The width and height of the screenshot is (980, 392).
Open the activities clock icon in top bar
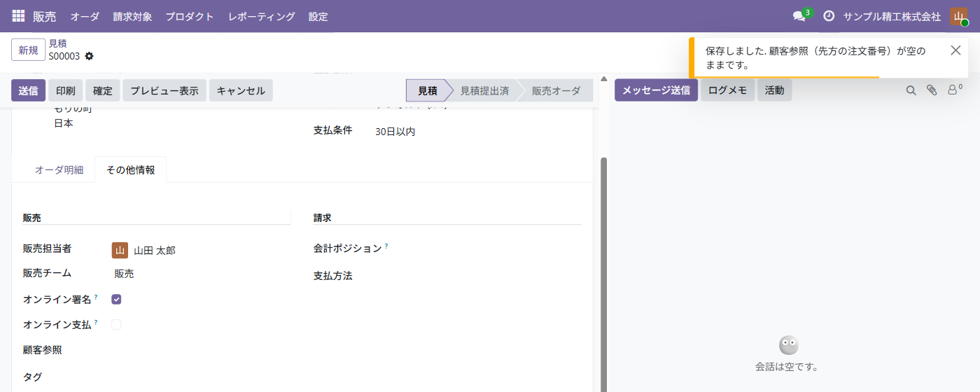click(x=829, y=16)
